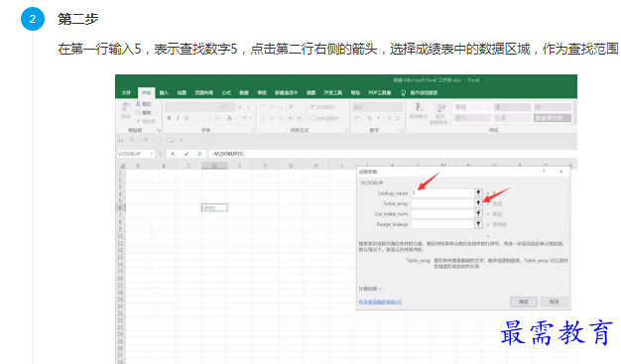
Task: Click the Wrap Text (自动换行) icon
Action: coord(312,107)
